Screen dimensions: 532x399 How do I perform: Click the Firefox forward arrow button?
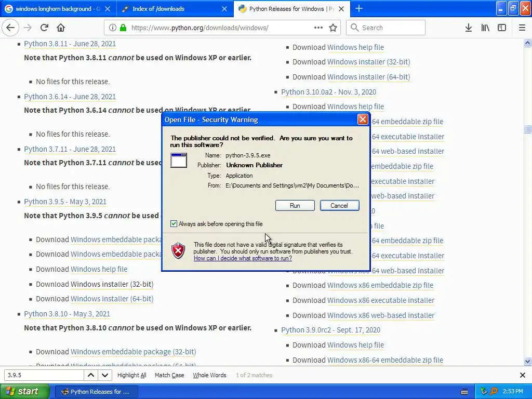click(x=28, y=28)
